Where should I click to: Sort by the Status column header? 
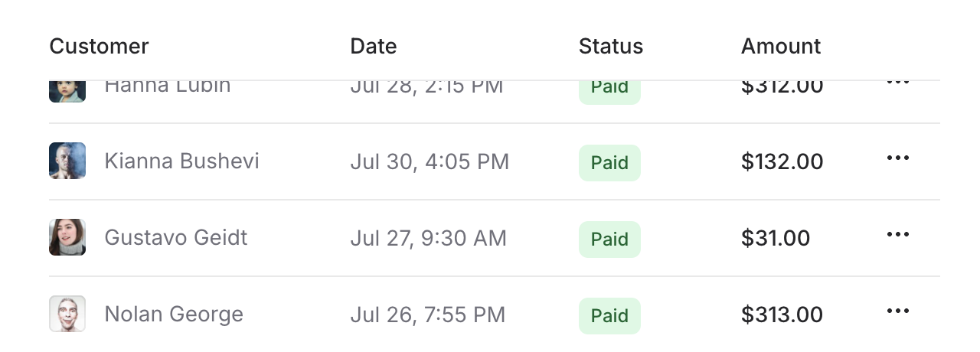[x=611, y=46]
